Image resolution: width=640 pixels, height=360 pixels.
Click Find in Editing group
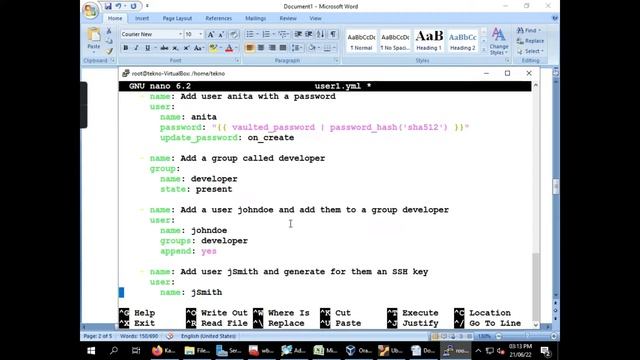click(528, 31)
